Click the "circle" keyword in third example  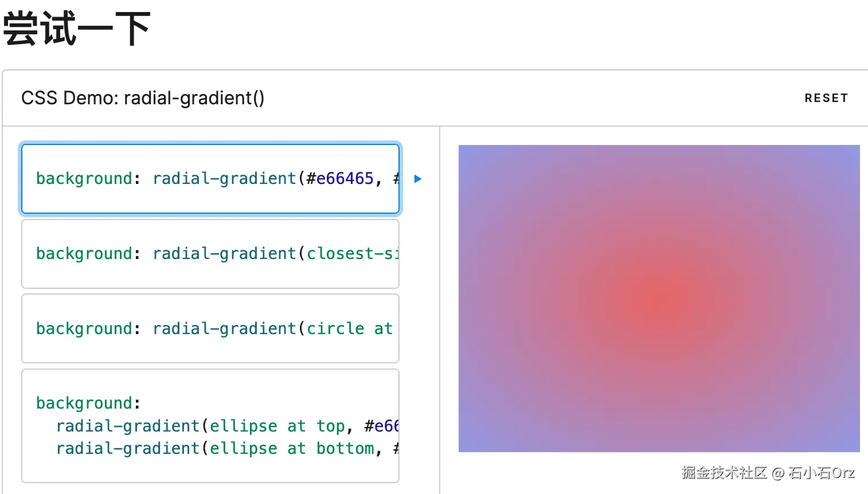tap(335, 328)
